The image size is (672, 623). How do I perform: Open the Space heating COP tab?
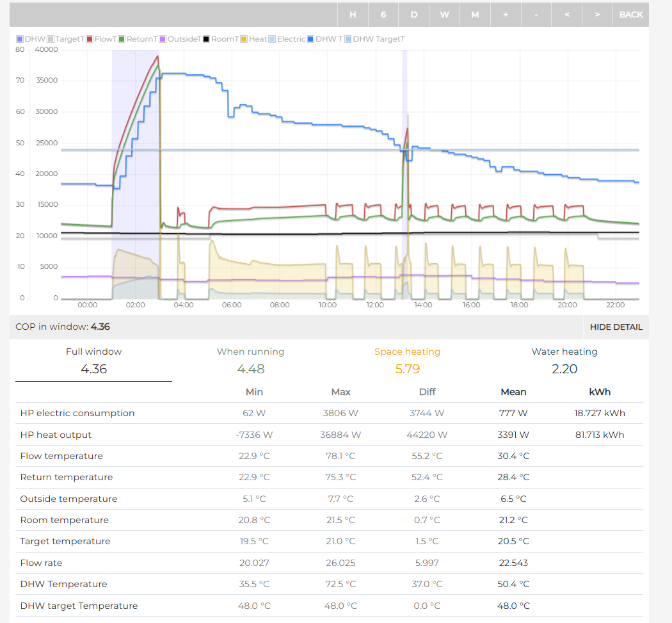407,361
